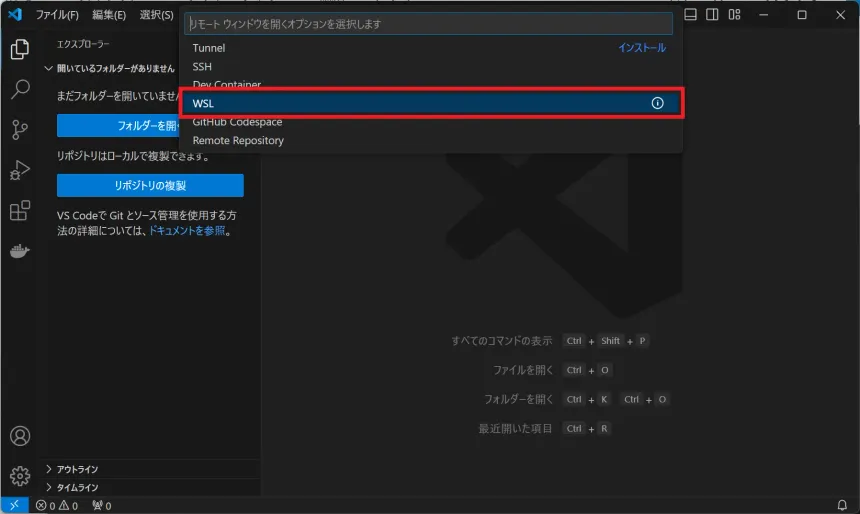Expand the アウトライン section
Viewport: 860px width, 514px height.
point(77,469)
